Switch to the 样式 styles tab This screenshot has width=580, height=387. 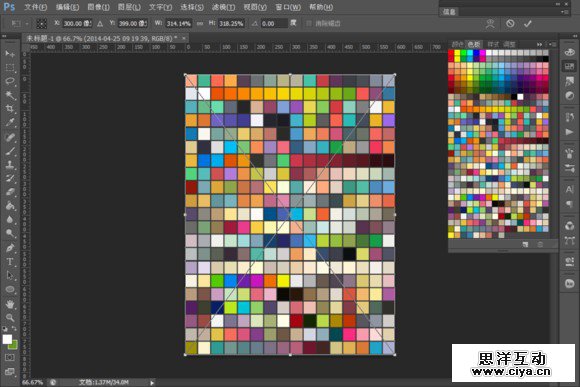click(x=493, y=44)
